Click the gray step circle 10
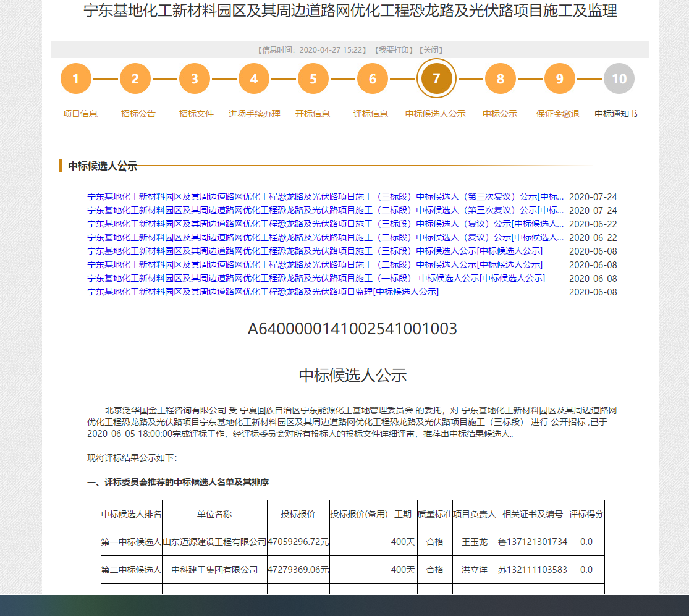 (x=619, y=78)
